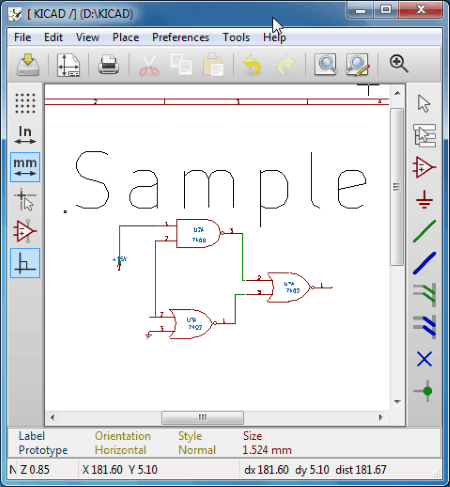Screen dimensions: 450x487
Task: Switch units to inches
Action: [25, 135]
